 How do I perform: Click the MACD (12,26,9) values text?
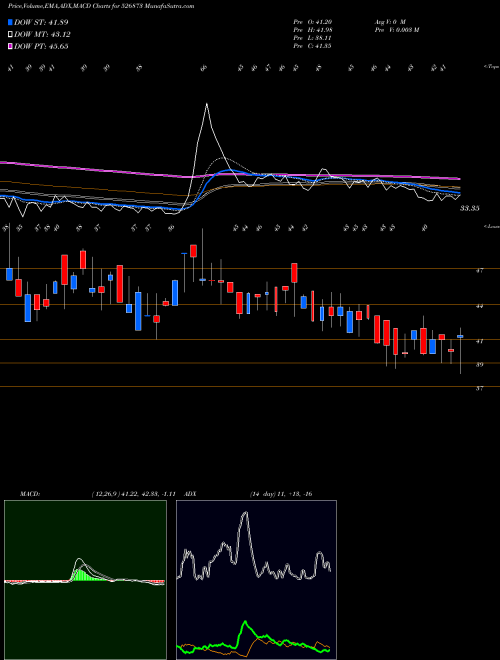click(133, 494)
